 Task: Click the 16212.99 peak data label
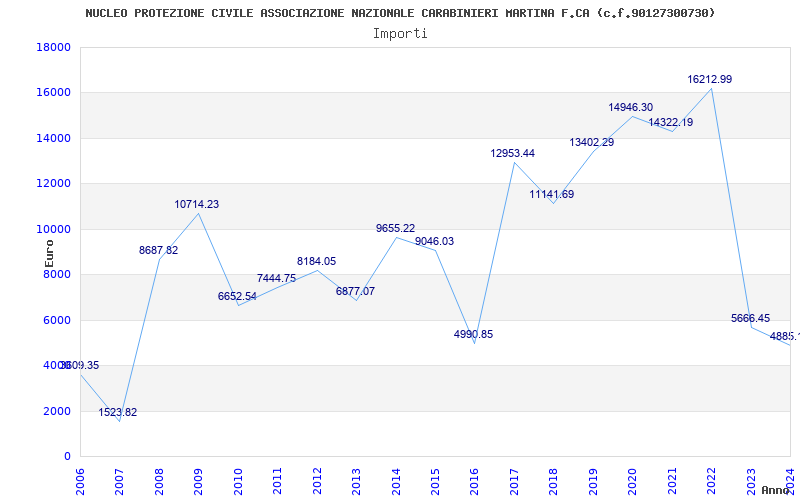[709, 80]
